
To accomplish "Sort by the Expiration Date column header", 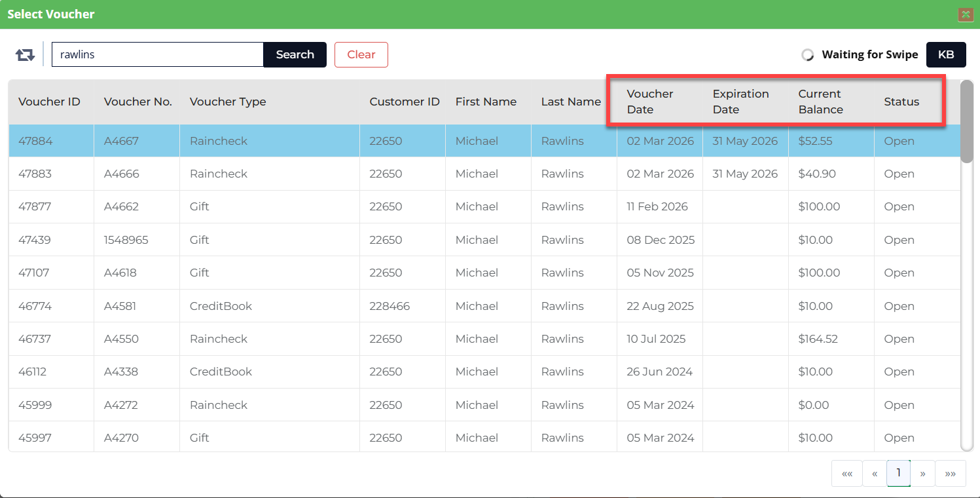I will pyautogui.click(x=740, y=102).
